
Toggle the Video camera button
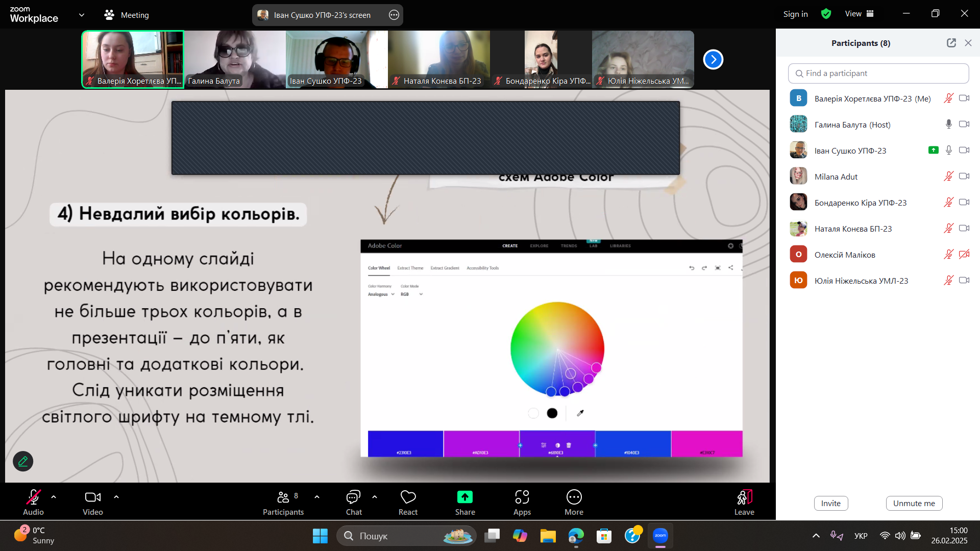coord(92,503)
